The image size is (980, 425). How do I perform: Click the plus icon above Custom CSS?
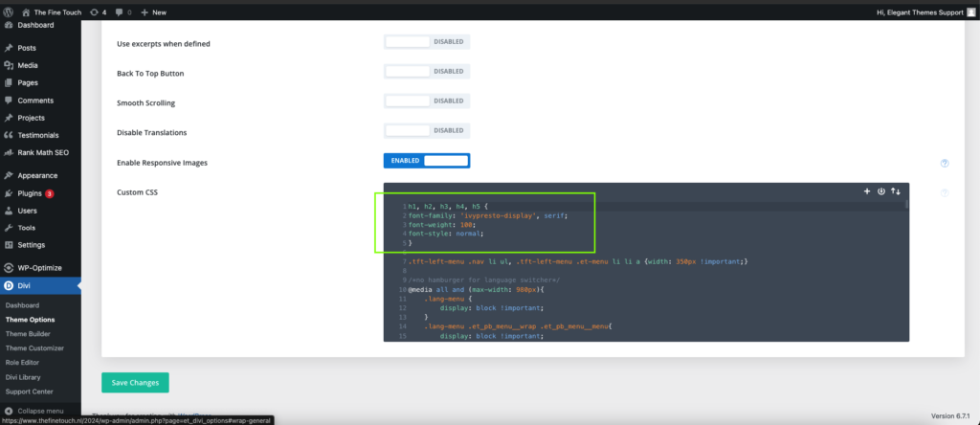(x=867, y=191)
